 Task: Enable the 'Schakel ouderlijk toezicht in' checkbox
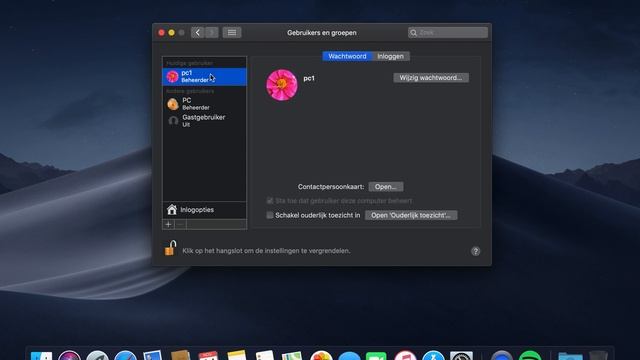pos(270,215)
